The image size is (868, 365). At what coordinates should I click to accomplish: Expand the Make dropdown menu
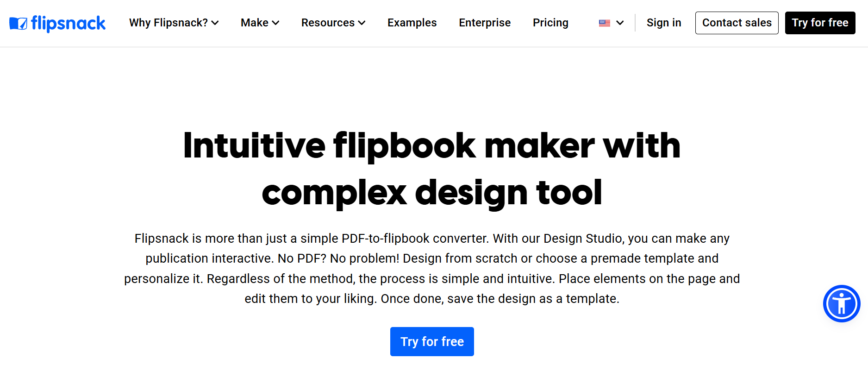click(x=260, y=23)
